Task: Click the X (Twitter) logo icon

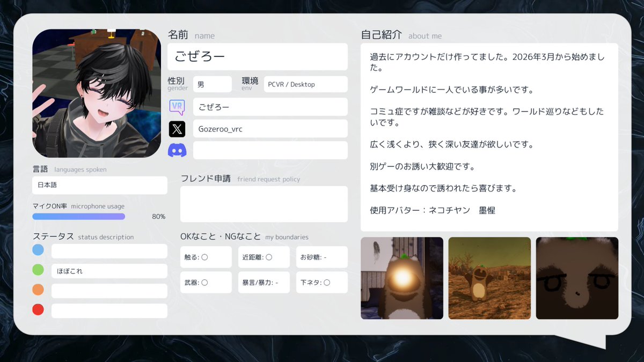Action: [177, 129]
